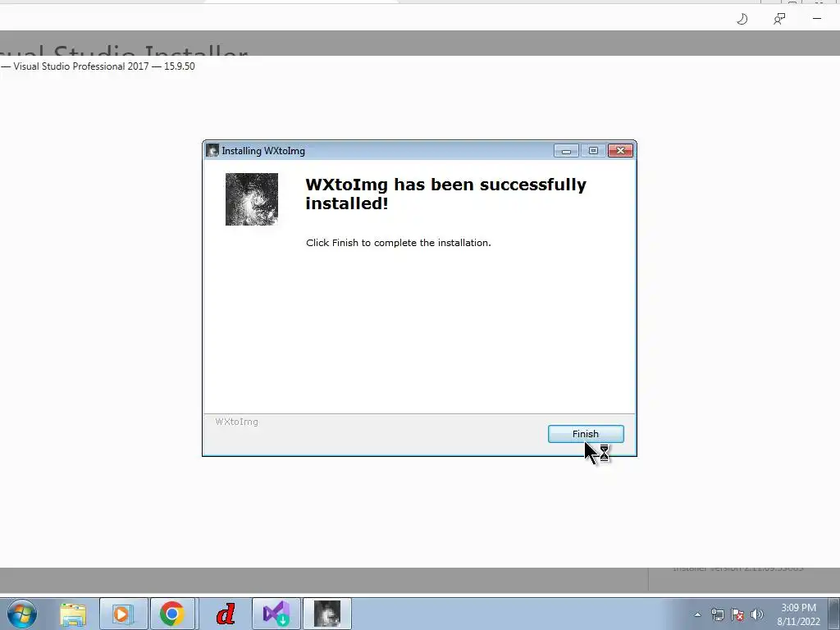The image size is (840, 630).
Task: Maximize the Installing WXtoImg dialog
Action: [593, 151]
